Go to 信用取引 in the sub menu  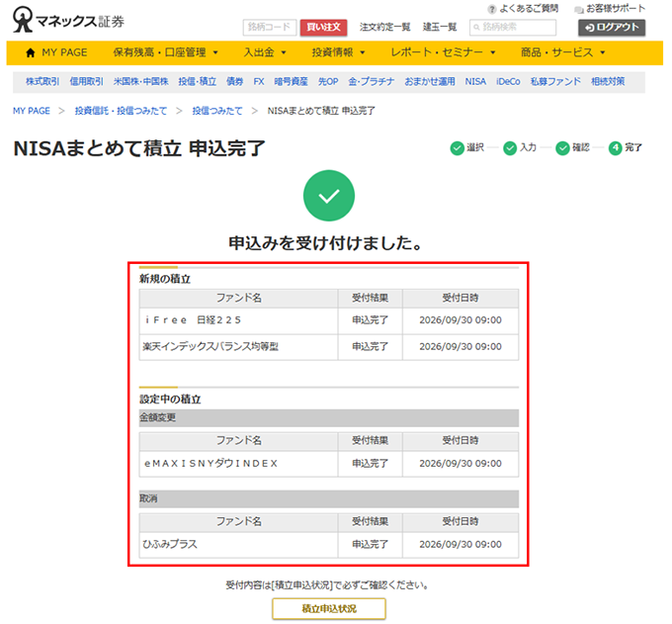(x=87, y=81)
